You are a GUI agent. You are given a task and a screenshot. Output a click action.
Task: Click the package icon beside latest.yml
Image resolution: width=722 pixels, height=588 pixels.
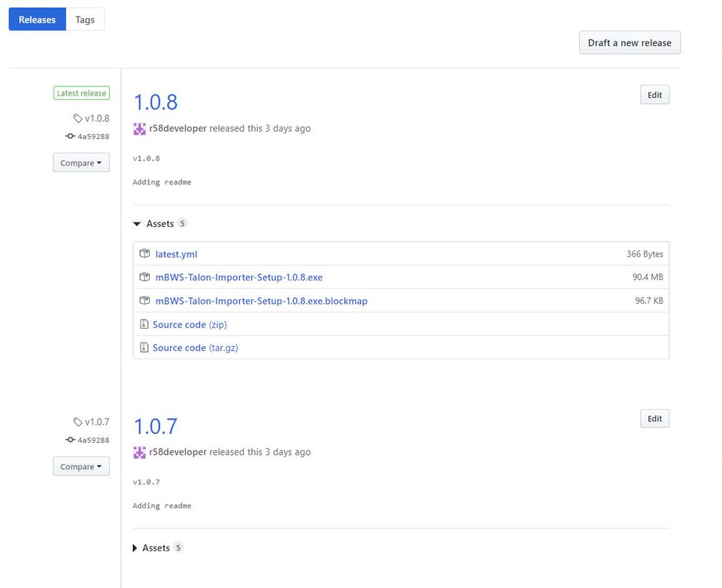click(x=144, y=254)
